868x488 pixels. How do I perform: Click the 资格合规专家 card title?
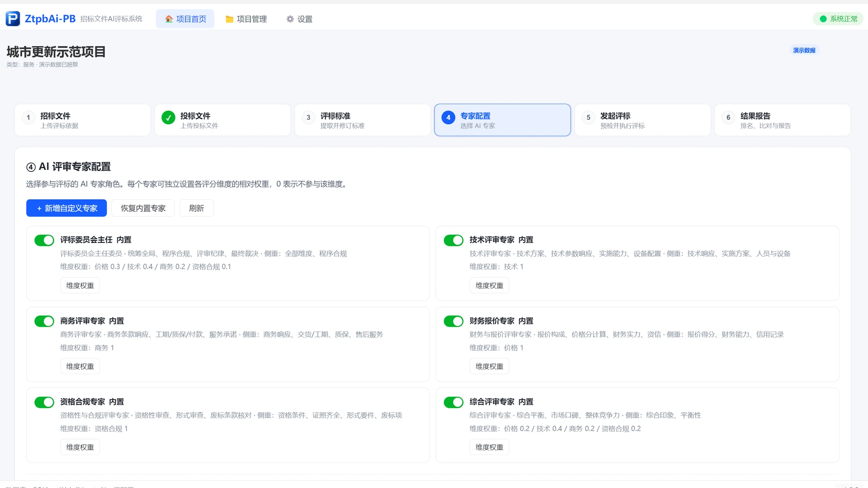click(83, 402)
